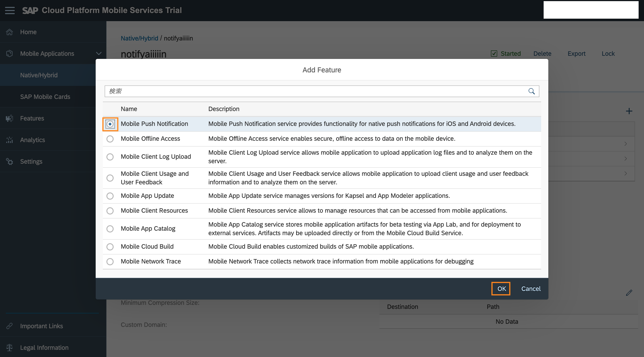Image resolution: width=644 pixels, height=357 pixels.
Task: Open the hamburger navigation menu
Action: (10, 10)
